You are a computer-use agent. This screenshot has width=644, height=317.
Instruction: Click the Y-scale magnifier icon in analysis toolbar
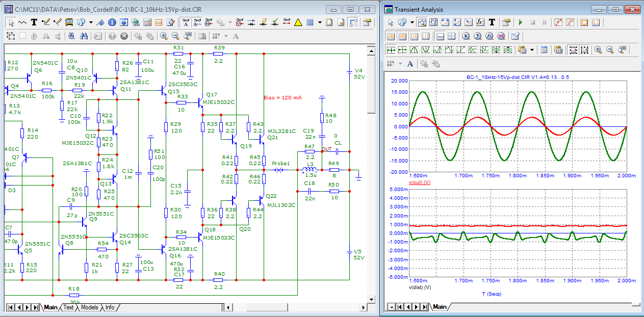click(x=478, y=36)
